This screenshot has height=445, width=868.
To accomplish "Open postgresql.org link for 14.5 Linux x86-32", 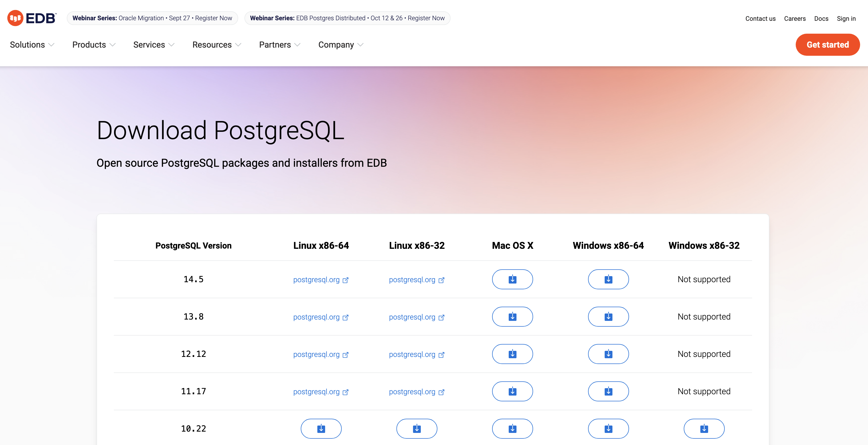I will click(417, 280).
